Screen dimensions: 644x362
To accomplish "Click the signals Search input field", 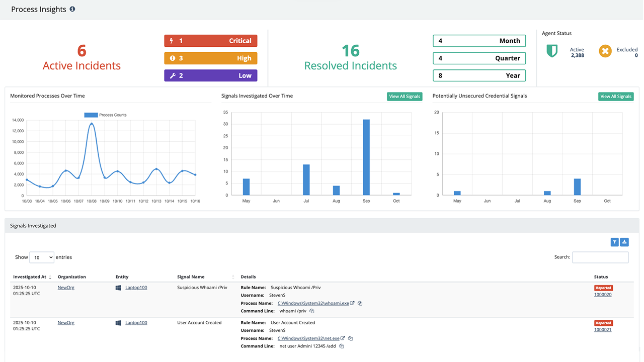I will (x=600, y=257).
